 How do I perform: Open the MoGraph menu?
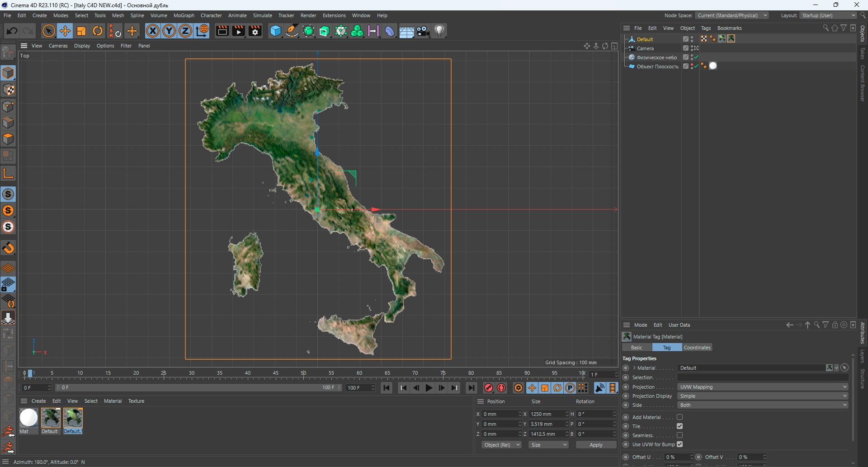click(x=184, y=15)
